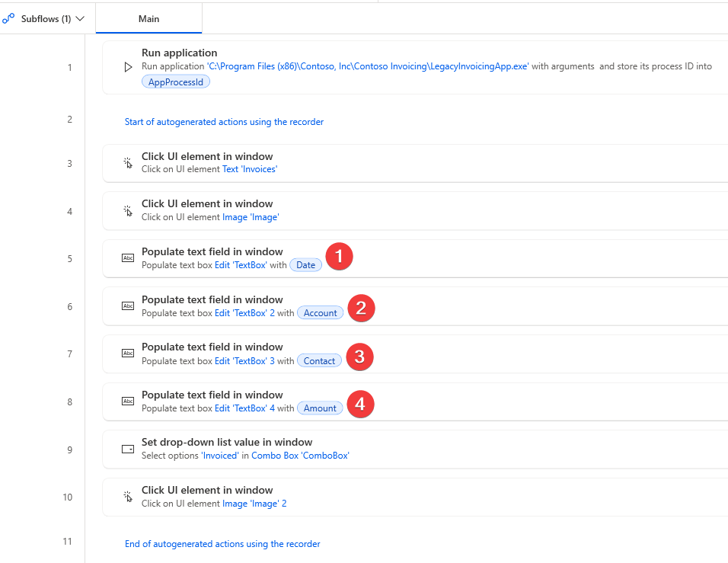Viewport: 728px width, 563px height.
Task: Select the 'Click UI element in window' title in step 10
Action: click(x=207, y=490)
